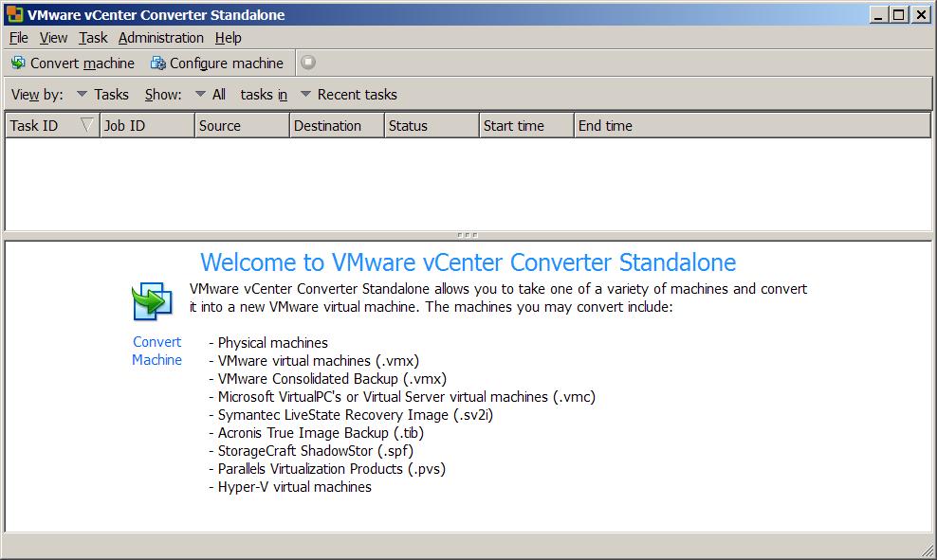Click the Convert Machine link text

[x=156, y=351]
